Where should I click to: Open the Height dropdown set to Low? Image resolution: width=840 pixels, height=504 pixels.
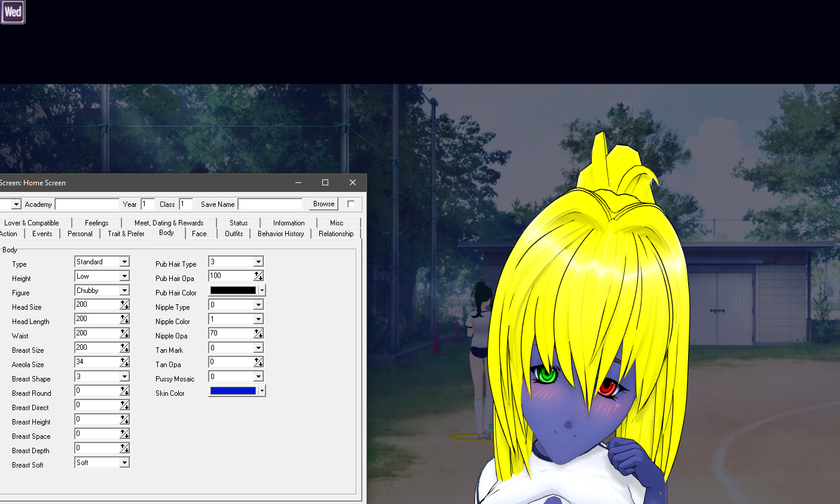(124, 276)
